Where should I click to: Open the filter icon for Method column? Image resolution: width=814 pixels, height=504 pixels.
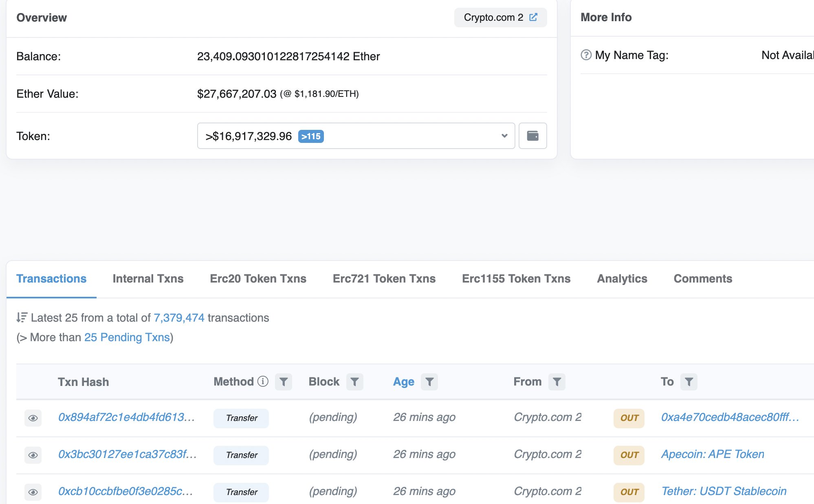284,381
